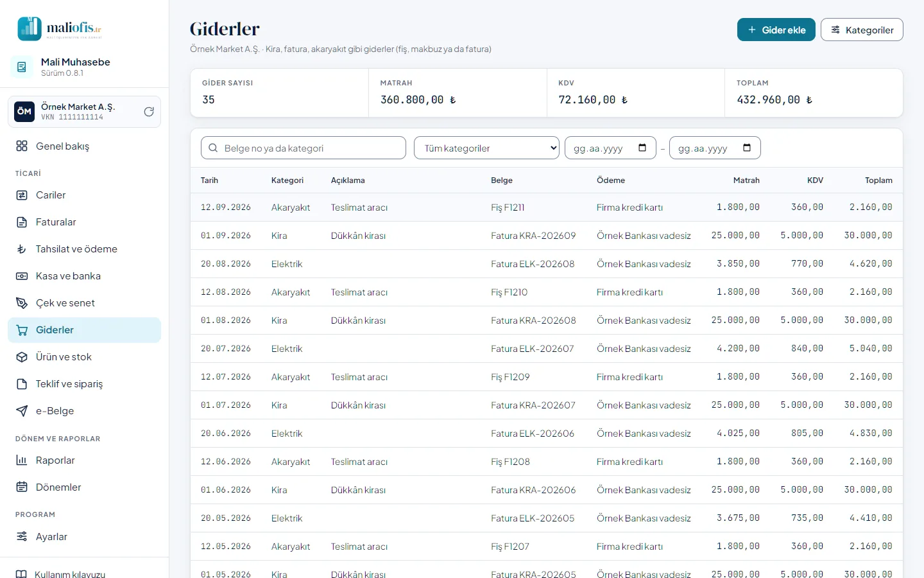
Task: Click the Gider ekle button
Action: point(776,30)
